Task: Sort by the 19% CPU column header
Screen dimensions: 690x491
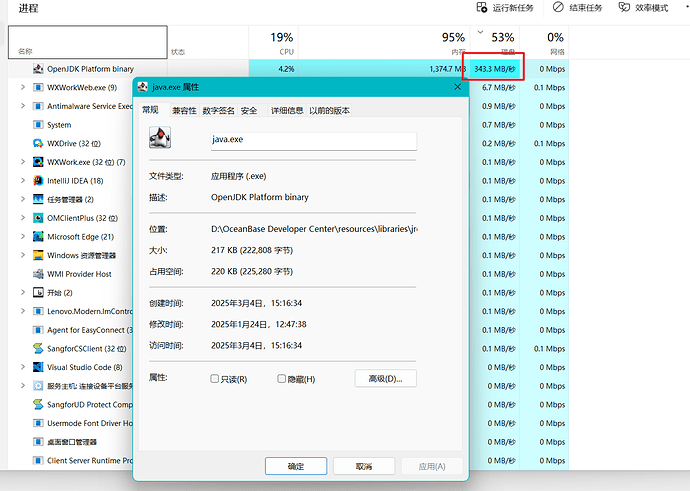Action: click(x=273, y=42)
